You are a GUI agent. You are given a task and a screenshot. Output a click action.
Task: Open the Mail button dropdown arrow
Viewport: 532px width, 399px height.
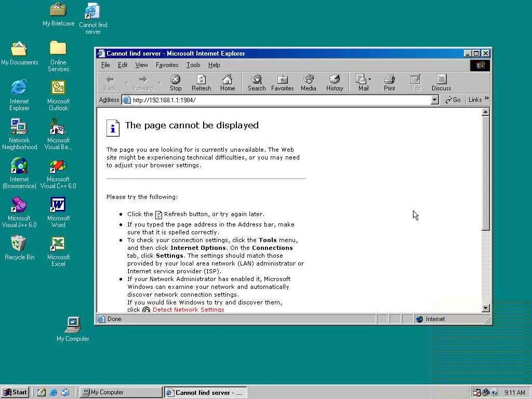(369, 79)
